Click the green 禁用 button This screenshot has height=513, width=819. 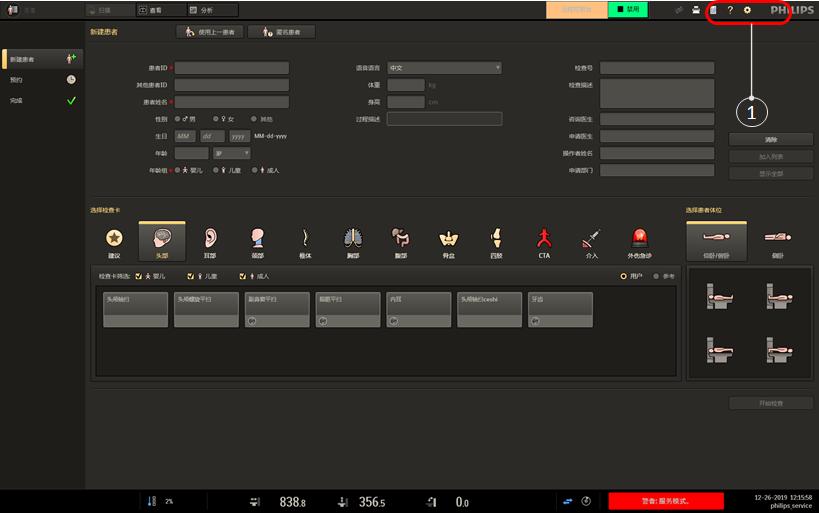tap(628, 9)
